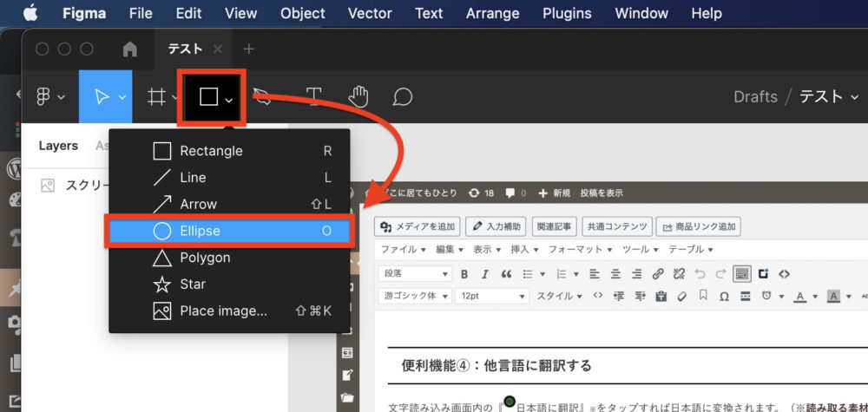
Task: Switch to the Layers tab
Action: point(58,146)
